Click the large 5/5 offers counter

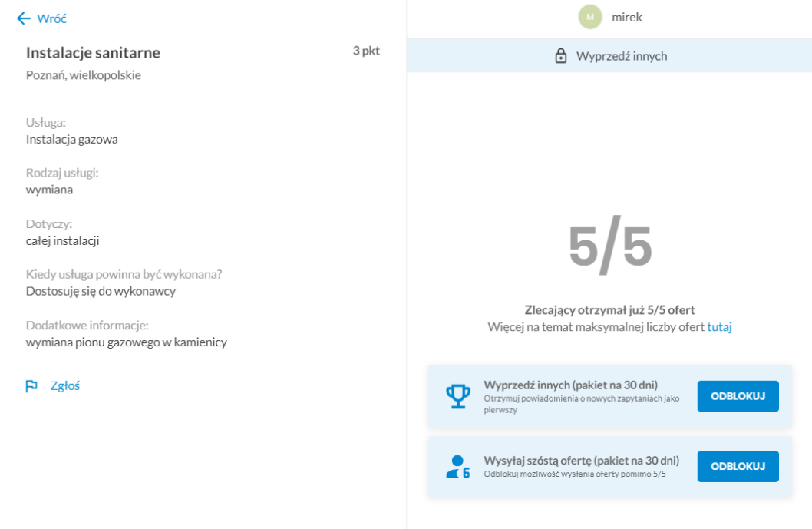click(610, 246)
